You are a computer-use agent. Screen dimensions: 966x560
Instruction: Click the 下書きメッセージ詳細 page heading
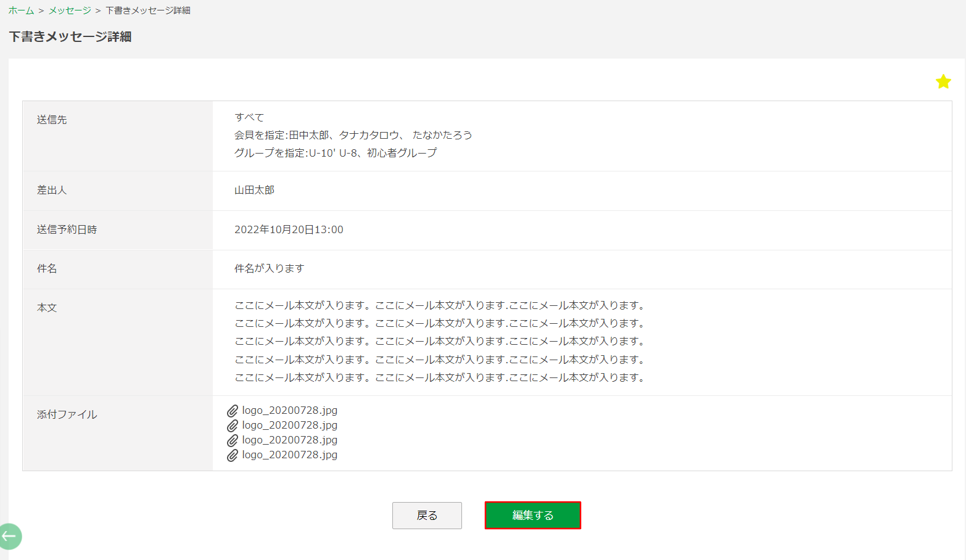tap(70, 37)
